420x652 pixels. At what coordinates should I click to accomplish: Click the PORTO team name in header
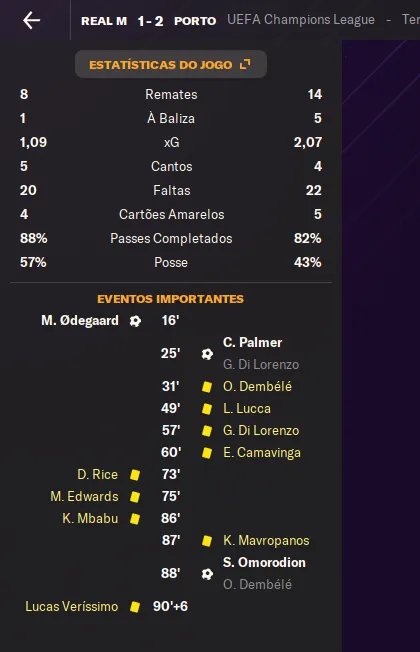[x=195, y=21]
